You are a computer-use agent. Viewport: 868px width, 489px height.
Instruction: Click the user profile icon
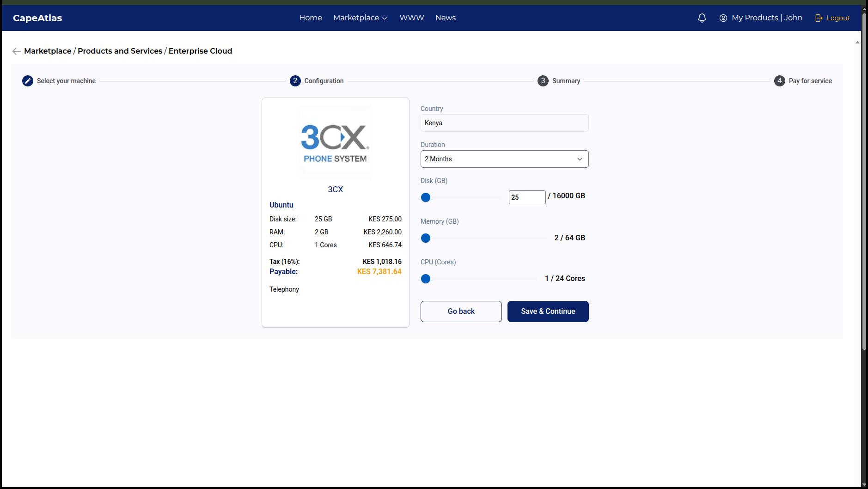723,18
